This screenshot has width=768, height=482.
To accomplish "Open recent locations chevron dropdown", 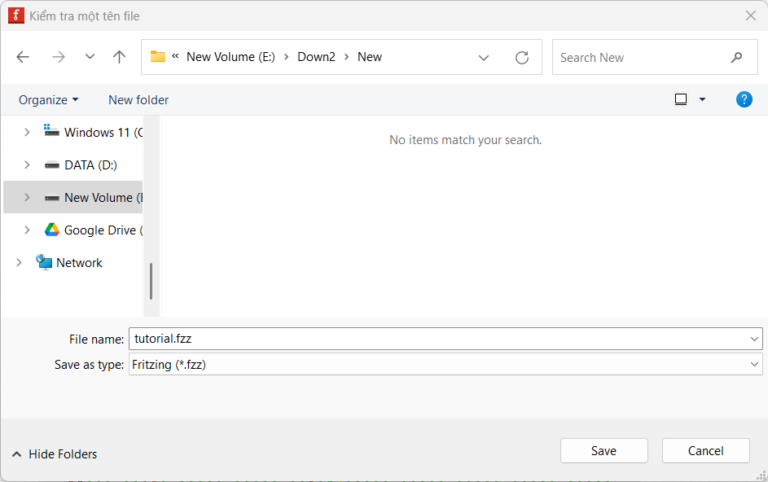I will pos(89,57).
